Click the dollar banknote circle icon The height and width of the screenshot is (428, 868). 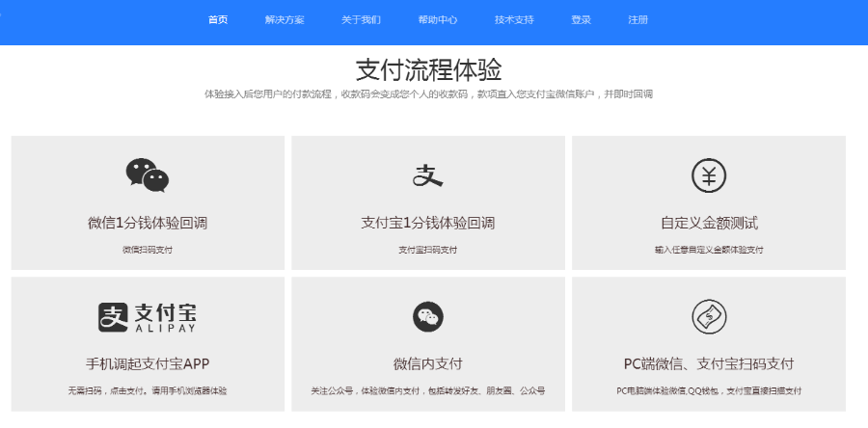click(709, 317)
